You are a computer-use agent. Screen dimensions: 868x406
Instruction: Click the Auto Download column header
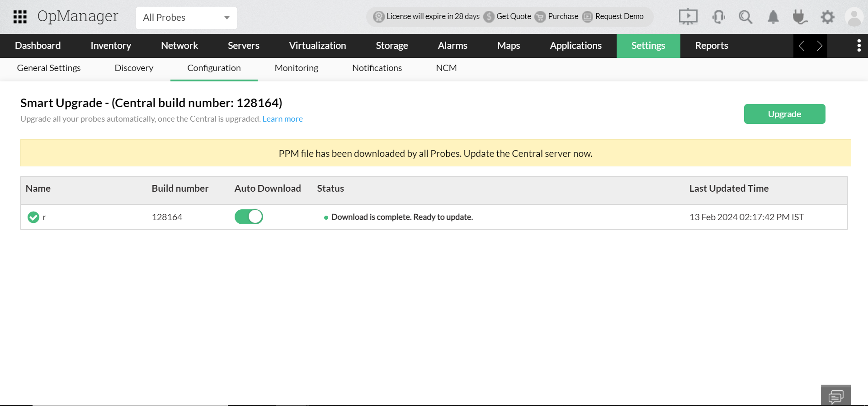tap(268, 189)
